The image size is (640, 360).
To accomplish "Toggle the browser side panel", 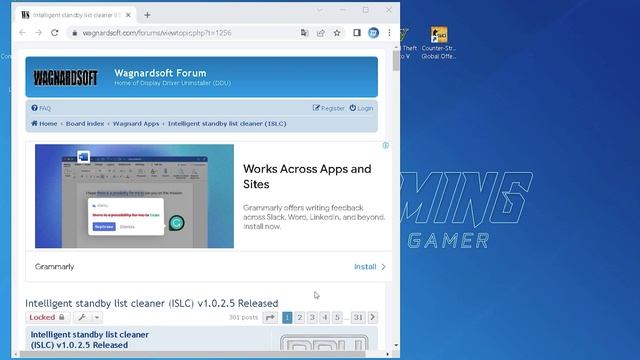I will pyautogui.click(x=357, y=33).
